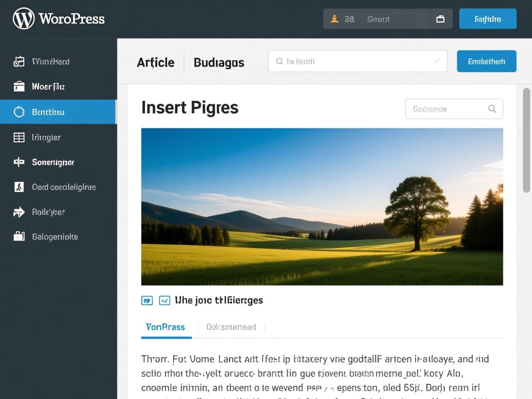Click the arrow icon in the sidebar
Screen dimensions: 532x399
point(19,212)
